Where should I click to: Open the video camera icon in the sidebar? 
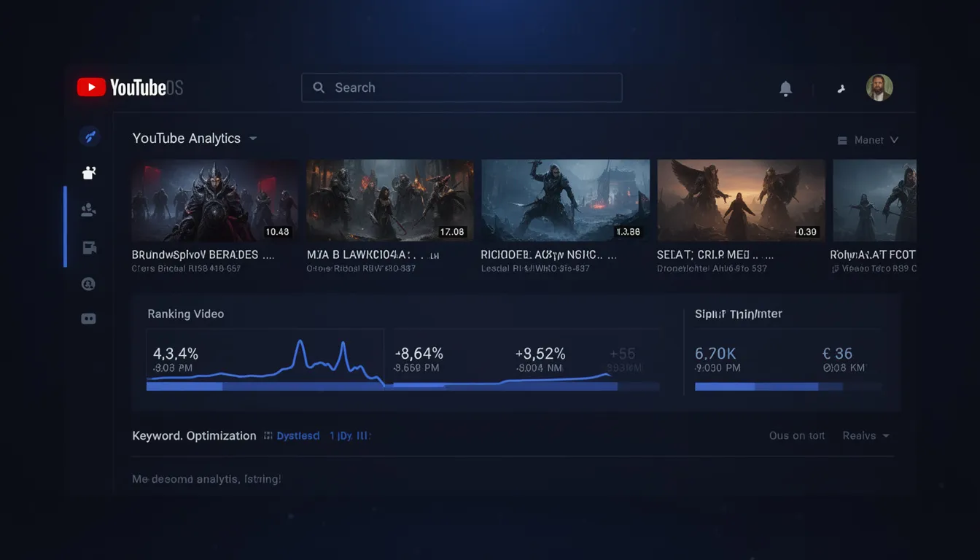(x=89, y=248)
